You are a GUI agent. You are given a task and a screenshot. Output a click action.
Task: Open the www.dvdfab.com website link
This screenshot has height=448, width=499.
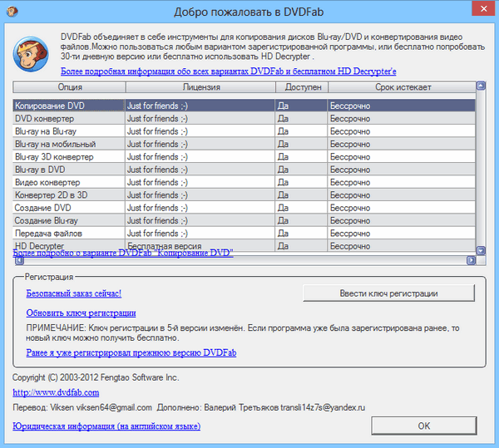(56, 392)
